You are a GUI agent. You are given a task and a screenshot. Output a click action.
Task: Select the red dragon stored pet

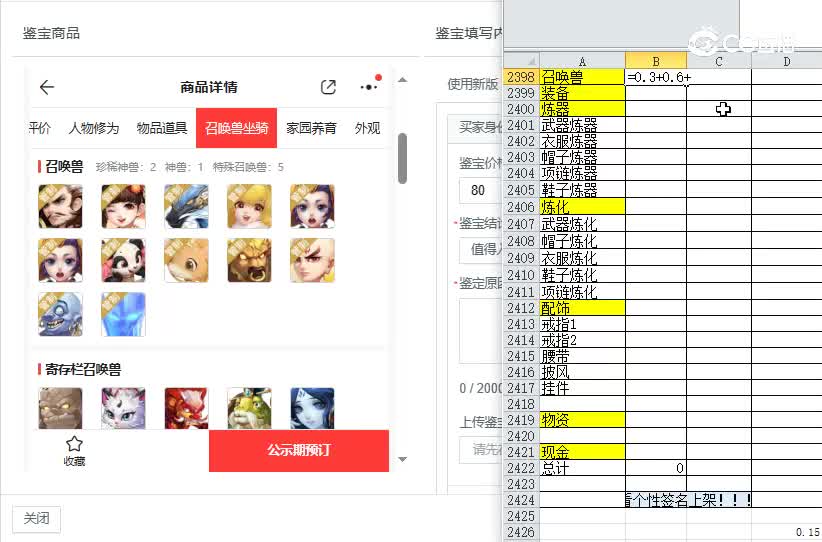pyautogui.click(x=186, y=408)
